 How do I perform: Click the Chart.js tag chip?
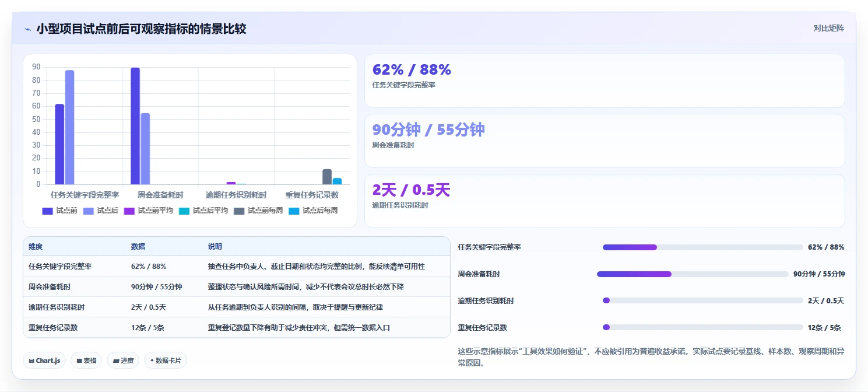pos(44,360)
